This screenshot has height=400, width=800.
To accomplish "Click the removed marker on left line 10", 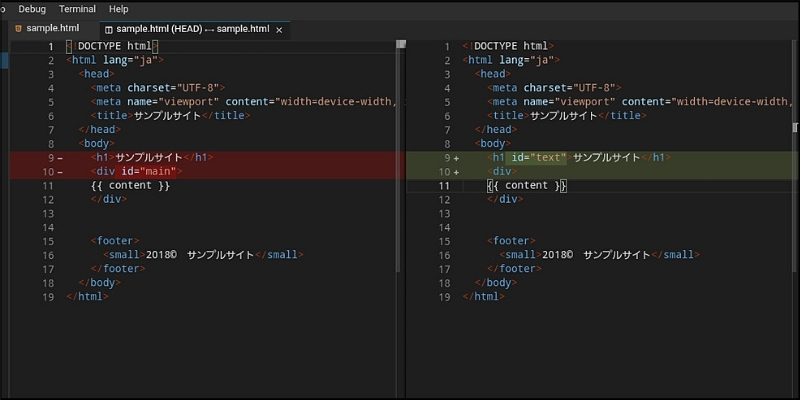I will click(60, 172).
